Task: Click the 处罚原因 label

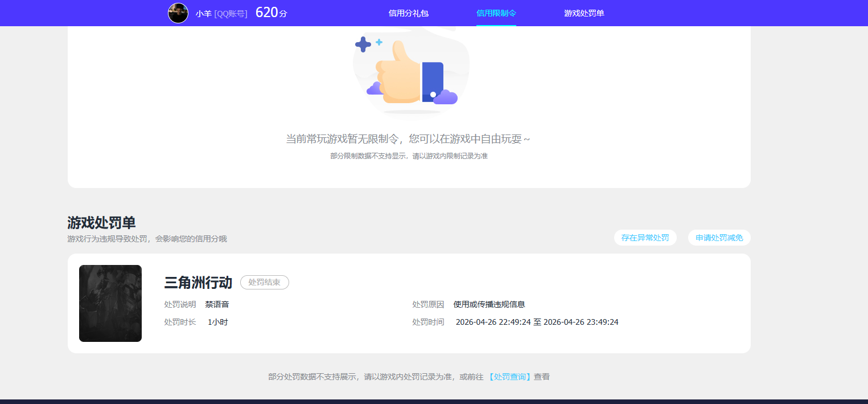Action: pos(428,304)
